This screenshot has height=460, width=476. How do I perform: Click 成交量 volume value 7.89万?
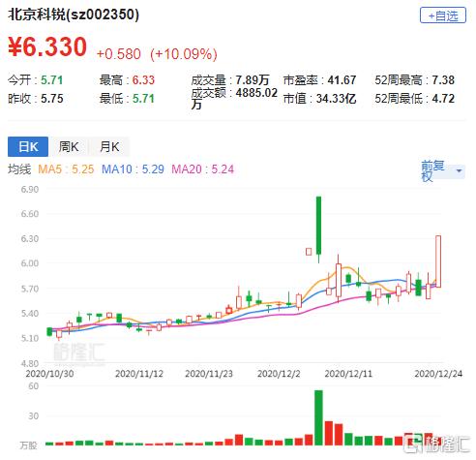(253, 80)
